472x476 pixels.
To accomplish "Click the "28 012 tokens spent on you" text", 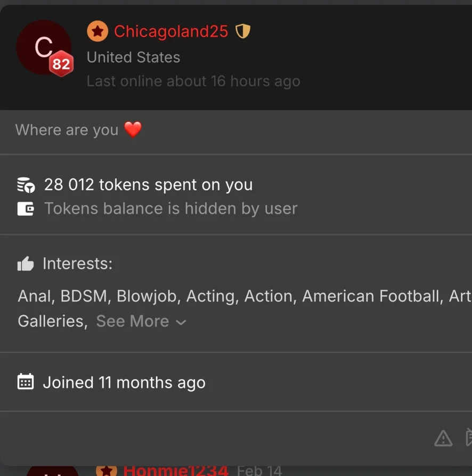I will (148, 185).
